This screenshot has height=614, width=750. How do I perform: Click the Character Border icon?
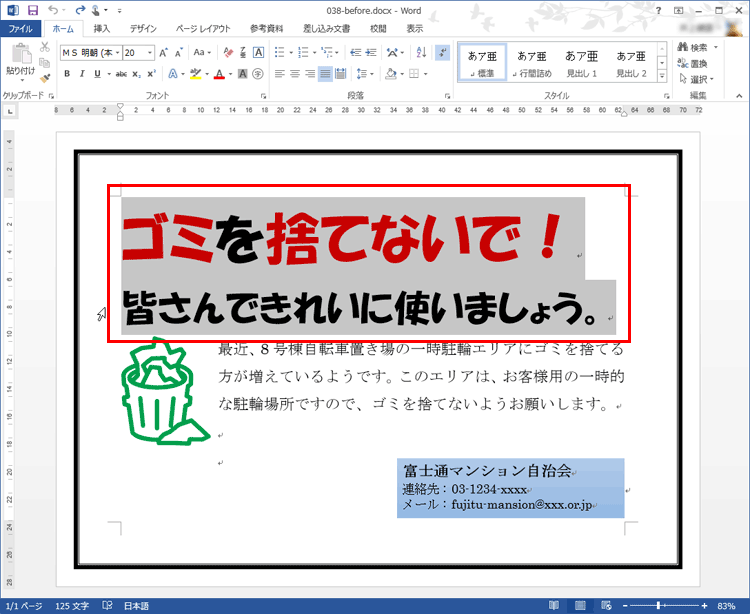[x=258, y=53]
